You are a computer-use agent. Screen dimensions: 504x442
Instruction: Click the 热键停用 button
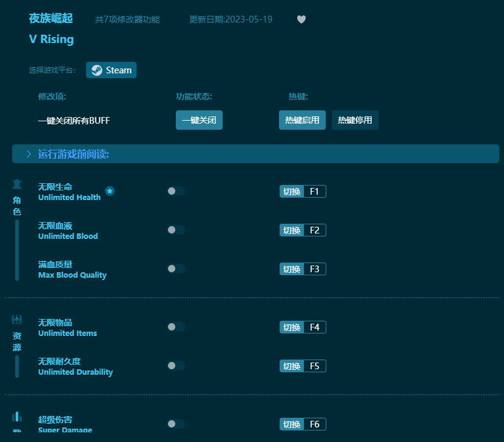coord(355,120)
